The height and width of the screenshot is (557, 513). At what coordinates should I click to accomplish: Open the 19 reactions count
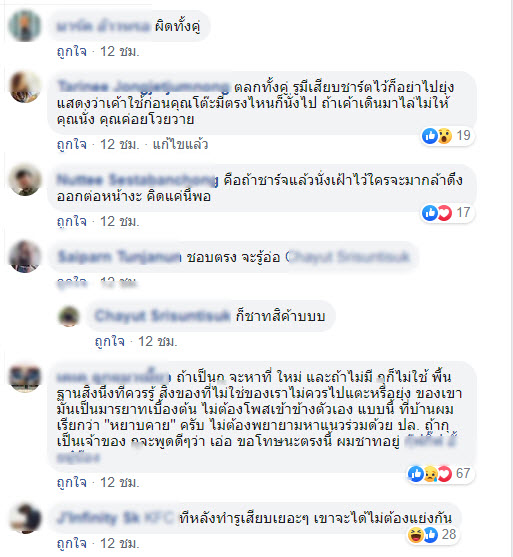pyautogui.click(x=463, y=136)
